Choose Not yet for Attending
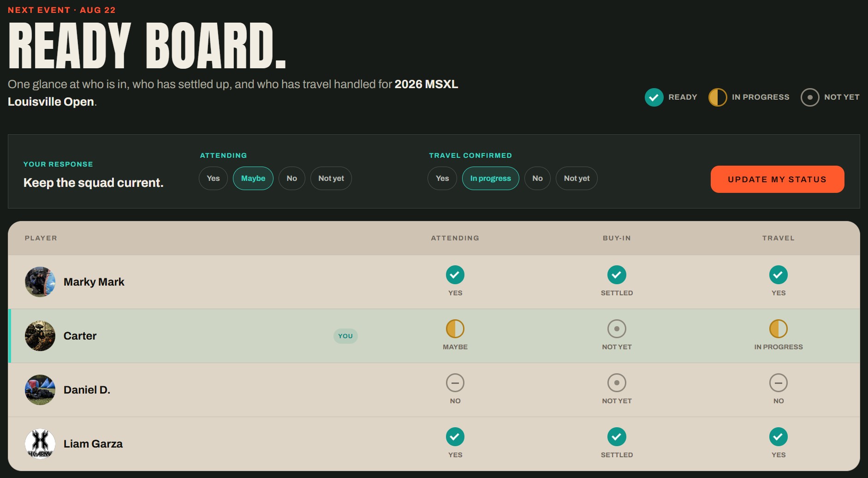 click(x=331, y=179)
